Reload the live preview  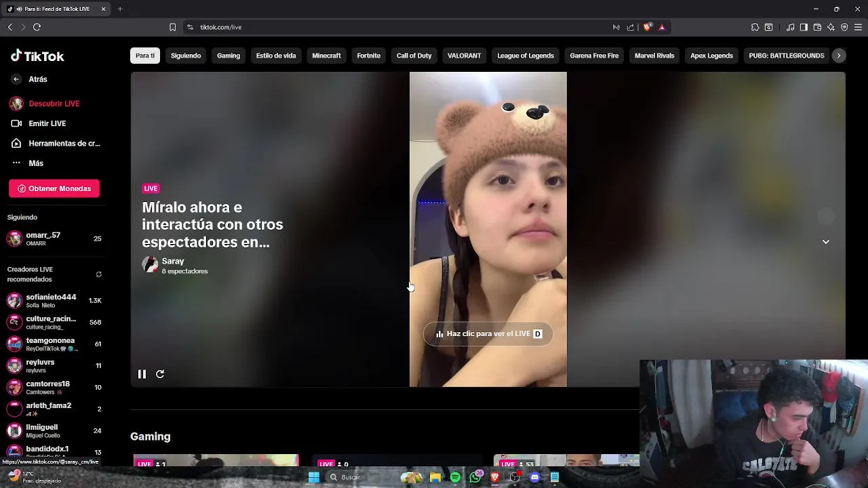(x=160, y=374)
